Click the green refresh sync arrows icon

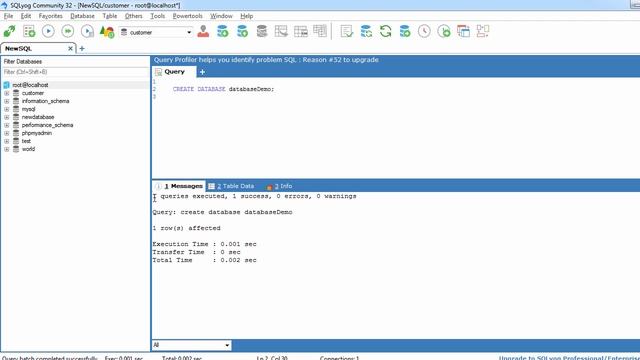click(x=385, y=31)
